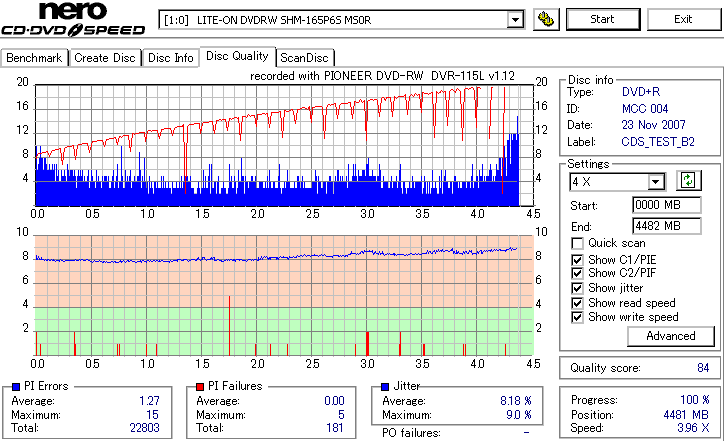This screenshot has height=441, width=724.
Task: Uncheck the Show jitter option
Action: 577,288
